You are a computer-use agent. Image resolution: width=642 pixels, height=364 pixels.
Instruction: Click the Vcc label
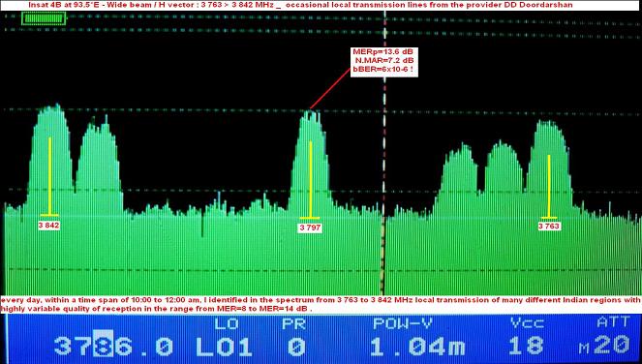click(528, 323)
